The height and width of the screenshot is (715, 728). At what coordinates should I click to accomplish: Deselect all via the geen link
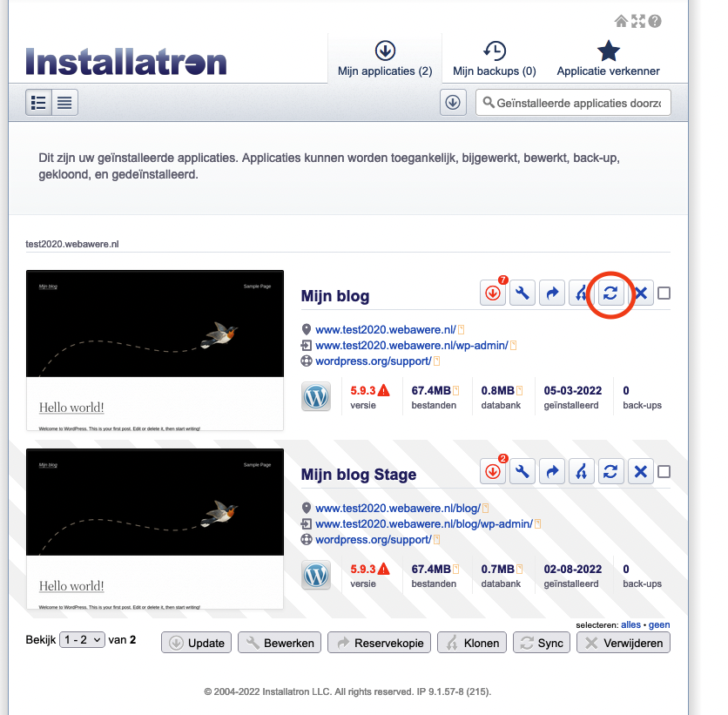tap(659, 625)
